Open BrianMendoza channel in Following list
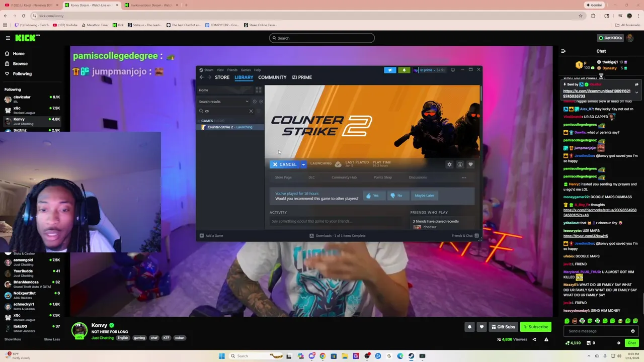The height and width of the screenshot is (362, 644). 31,284
